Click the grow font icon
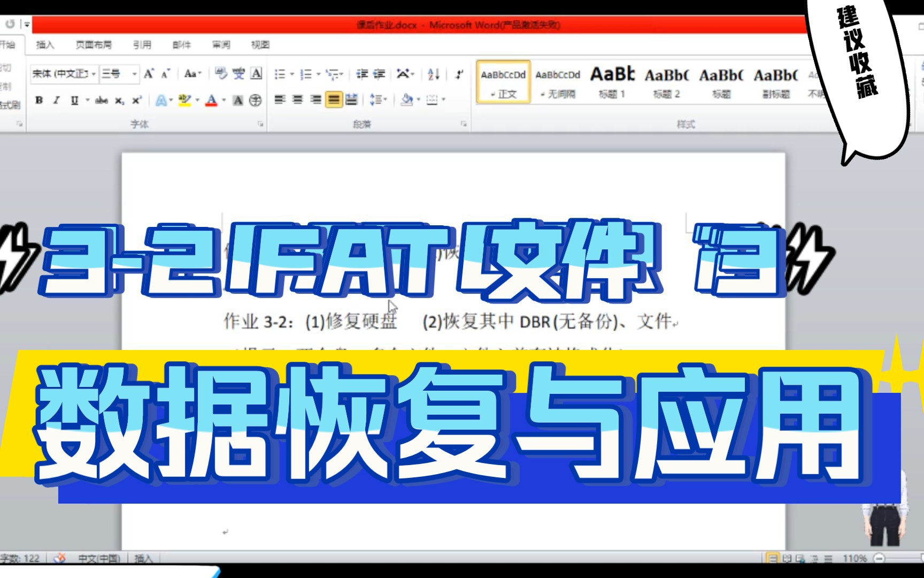The image size is (924, 578). (149, 74)
